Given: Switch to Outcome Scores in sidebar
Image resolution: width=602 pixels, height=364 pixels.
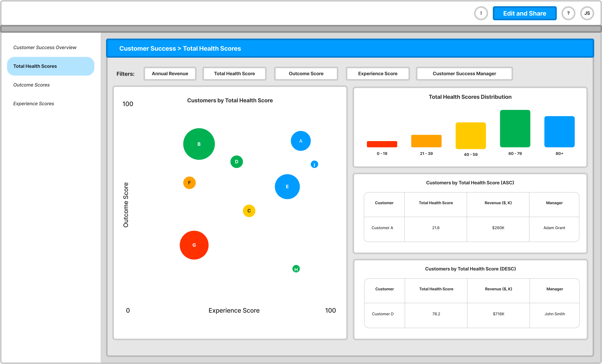Looking at the screenshot, I should (x=31, y=85).
